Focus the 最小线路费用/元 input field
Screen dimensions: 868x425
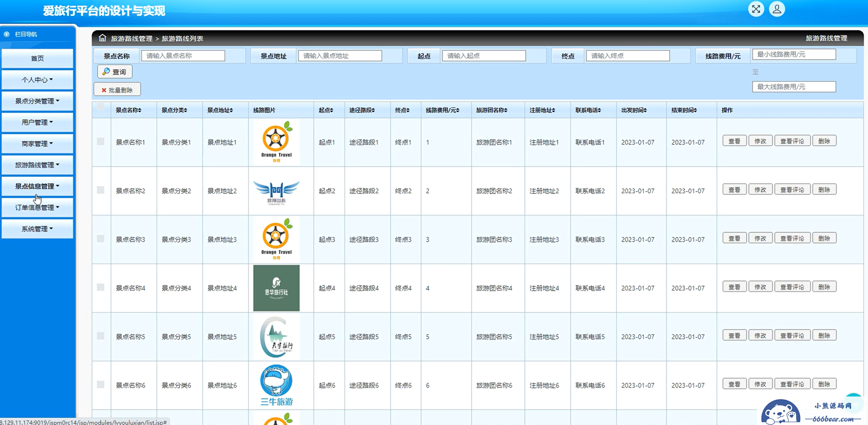[x=794, y=54]
